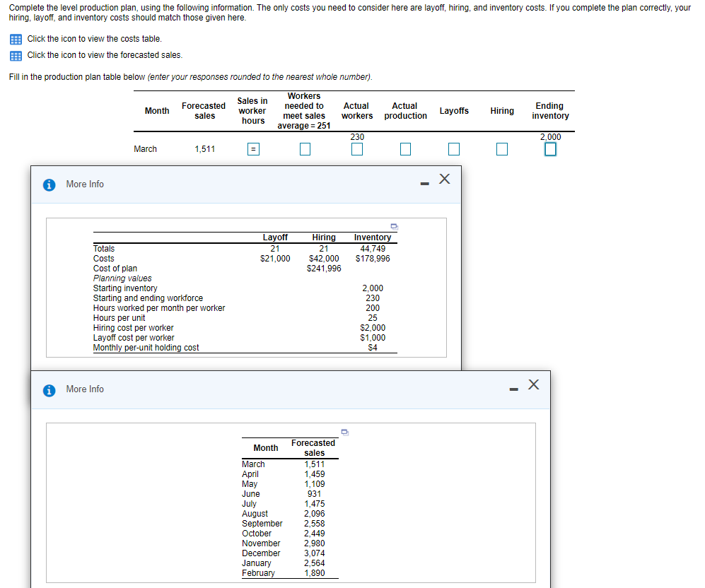Click the Hiring input field

502,148
